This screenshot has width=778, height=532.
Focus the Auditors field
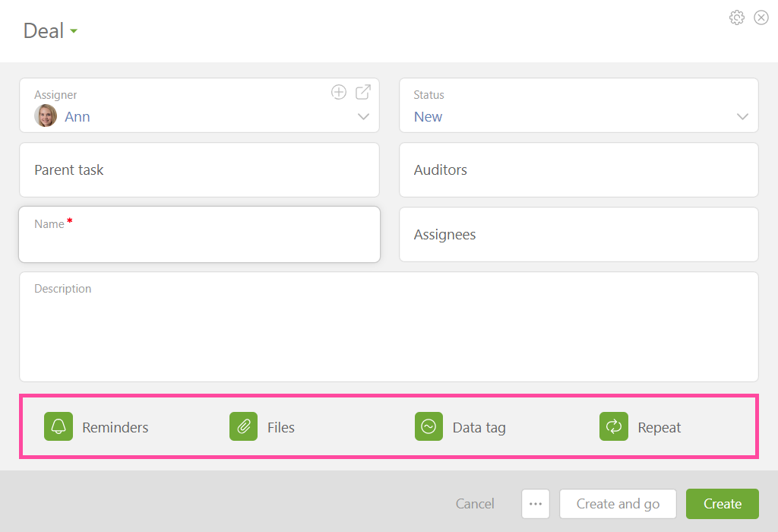click(579, 169)
